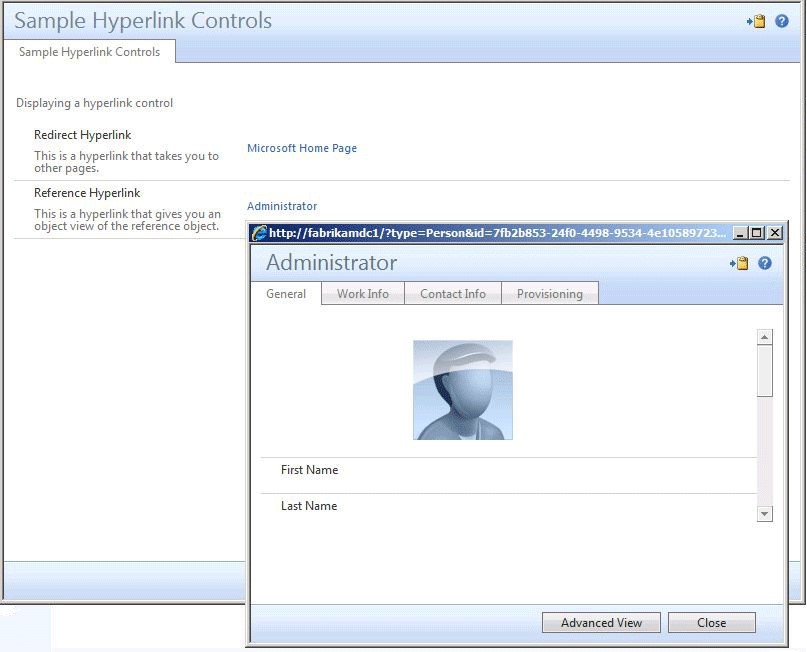The width and height of the screenshot is (807, 652).
Task: Follow the Administrator reference hyperlink
Action: point(281,205)
